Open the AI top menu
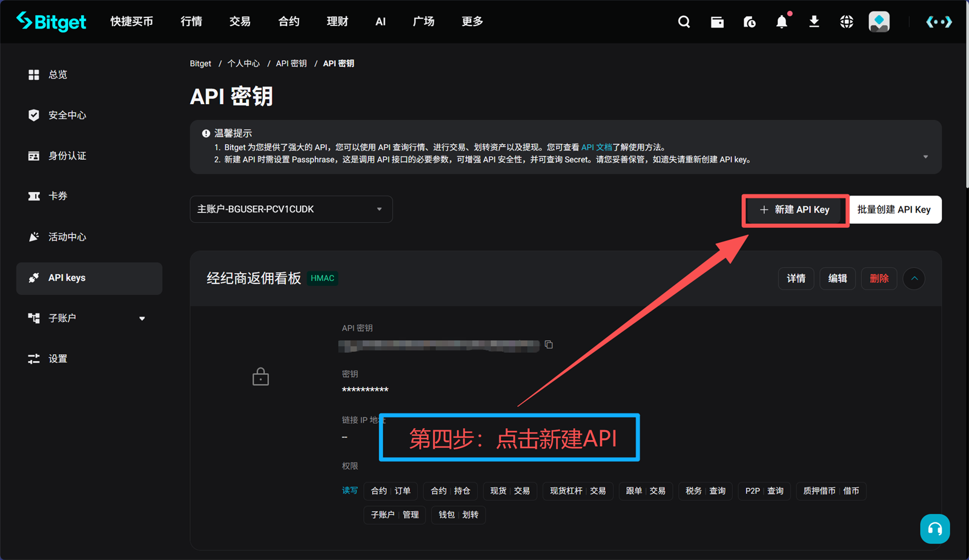The image size is (969, 560). 380,21
